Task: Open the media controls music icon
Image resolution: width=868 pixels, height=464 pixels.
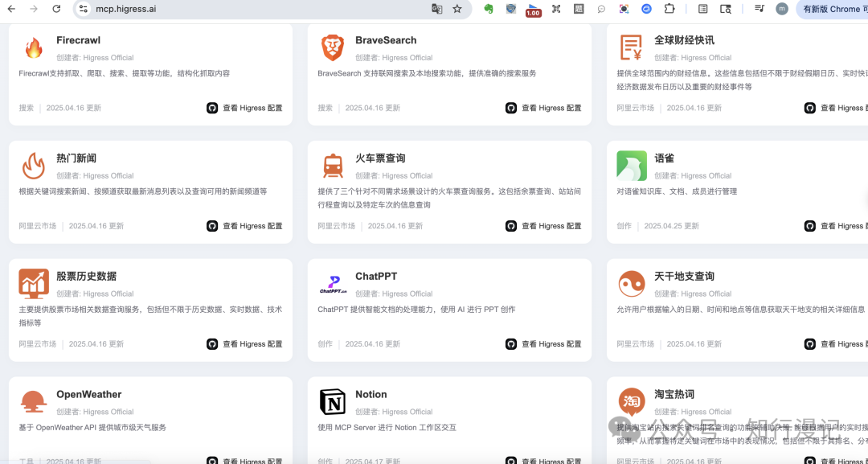Action: coord(759,9)
